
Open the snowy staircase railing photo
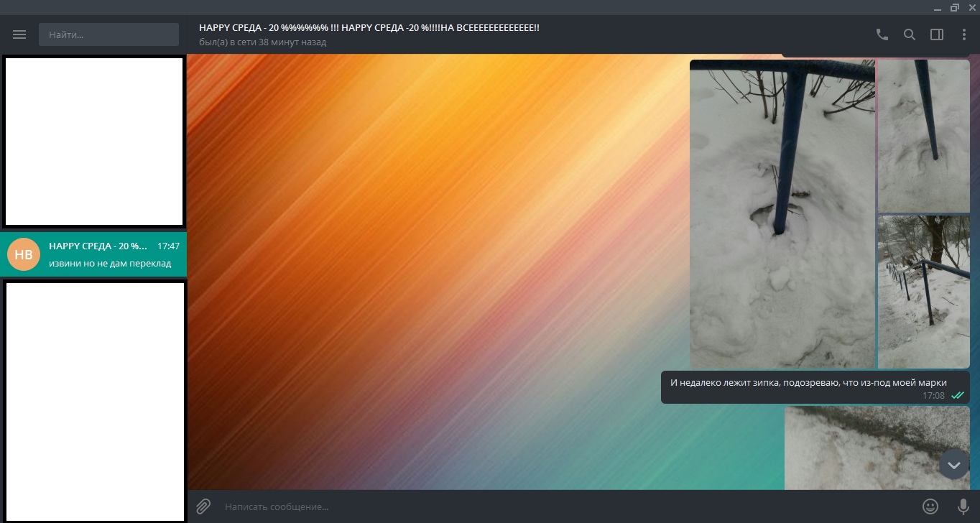(x=924, y=292)
